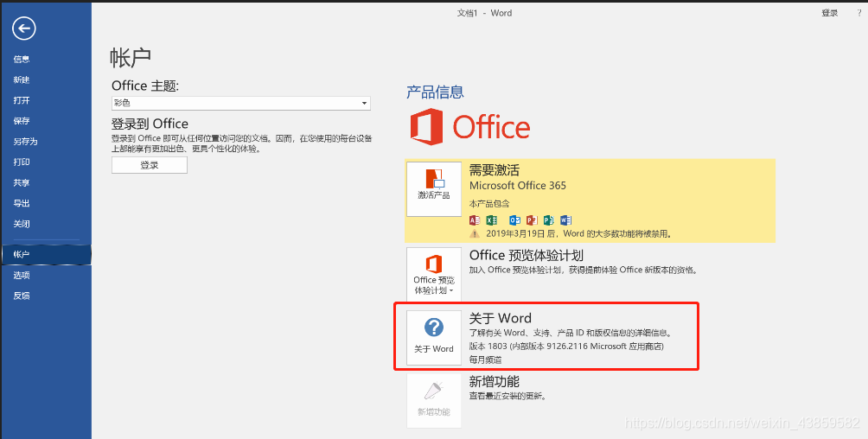This screenshot has height=439, width=868.
Task: Select the highlighted 帐户 menu item
Action: (46, 254)
